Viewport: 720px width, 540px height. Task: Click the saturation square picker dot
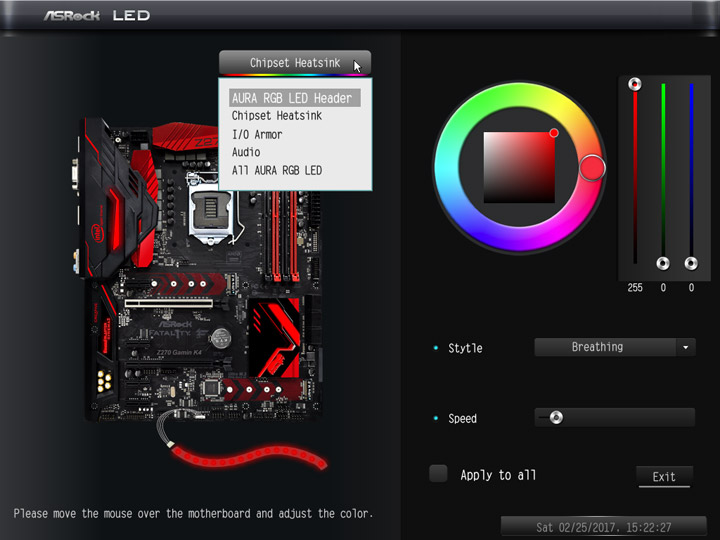click(554, 133)
